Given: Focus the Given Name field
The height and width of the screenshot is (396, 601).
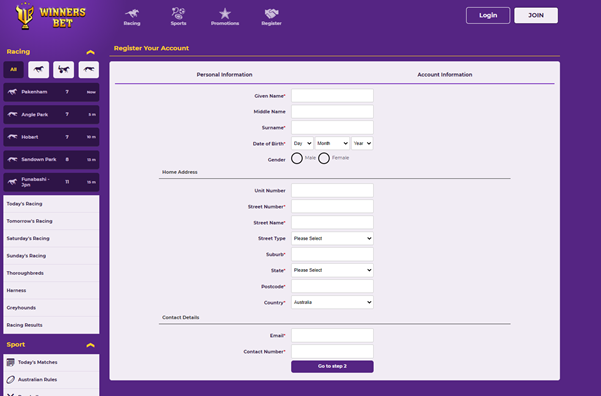Looking at the screenshot, I should click(x=332, y=96).
